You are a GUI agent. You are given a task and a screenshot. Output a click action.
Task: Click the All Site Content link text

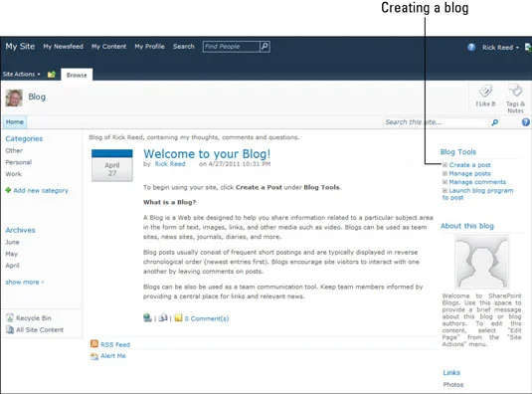click(40, 329)
